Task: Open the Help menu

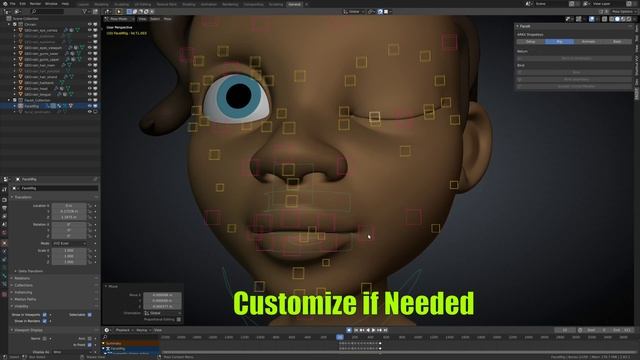Action: coord(65,4)
